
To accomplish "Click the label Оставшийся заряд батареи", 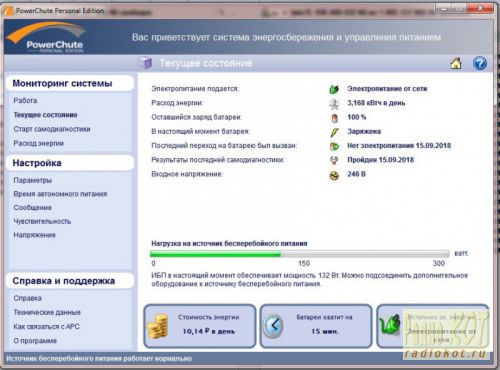I will [197, 117].
